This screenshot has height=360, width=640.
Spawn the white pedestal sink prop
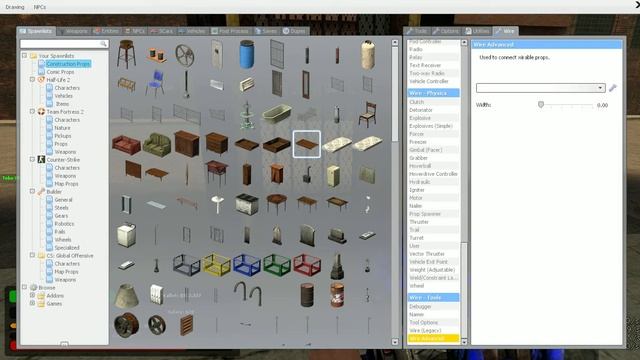tap(217, 204)
